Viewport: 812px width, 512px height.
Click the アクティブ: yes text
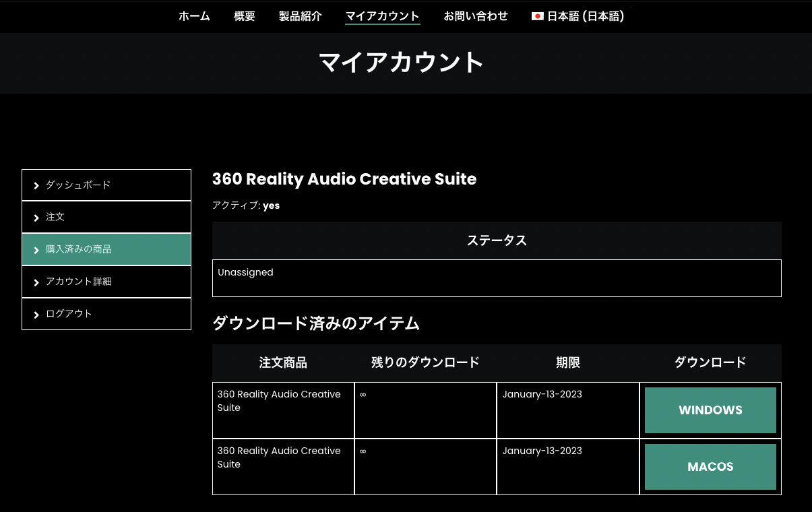point(246,205)
